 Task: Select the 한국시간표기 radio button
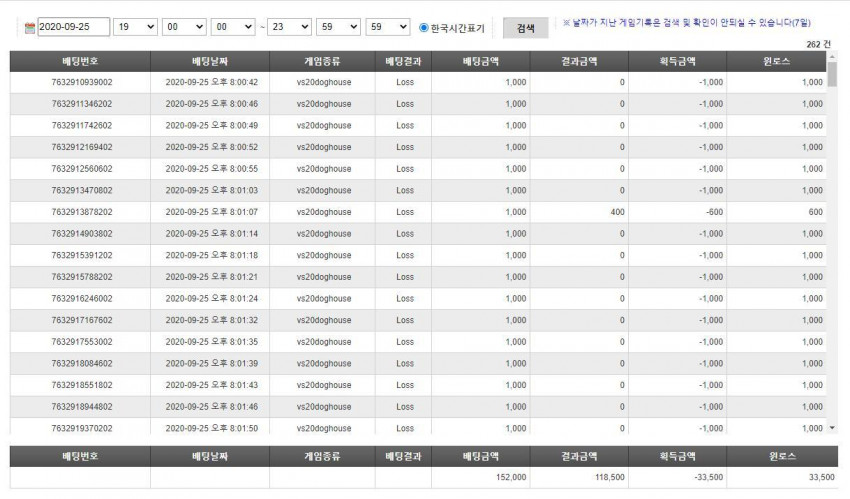424,28
